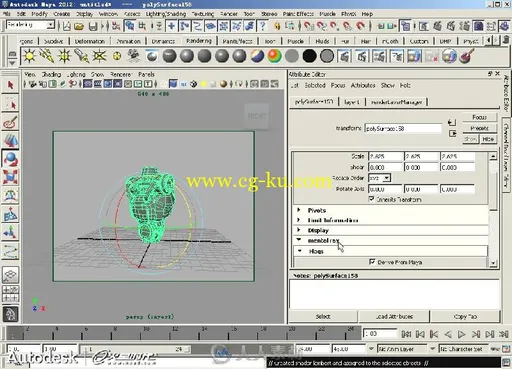This screenshot has height=369, width=512.
Task: Click the Copy Tab button
Action: tap(466, 316)
